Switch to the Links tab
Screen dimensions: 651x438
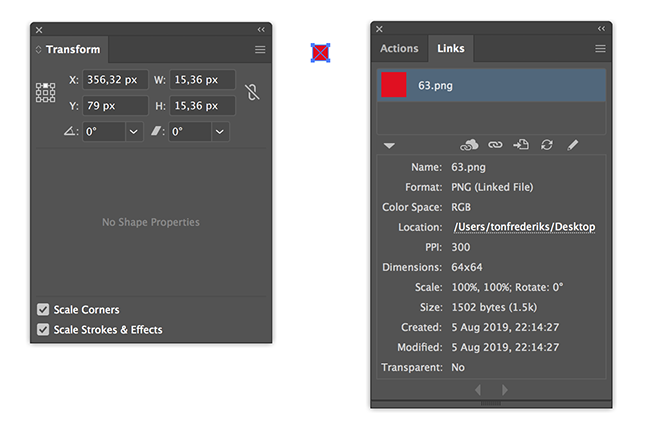pyautogui.click(x=450, y=49)
